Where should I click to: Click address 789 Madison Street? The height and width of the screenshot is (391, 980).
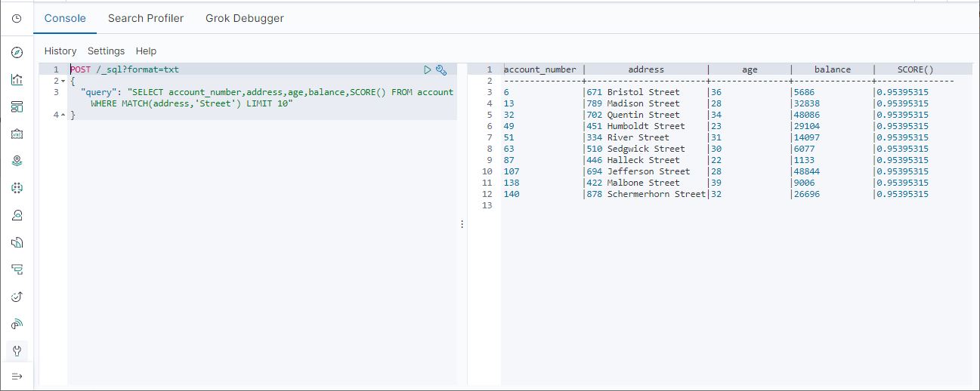click(633, 103)
